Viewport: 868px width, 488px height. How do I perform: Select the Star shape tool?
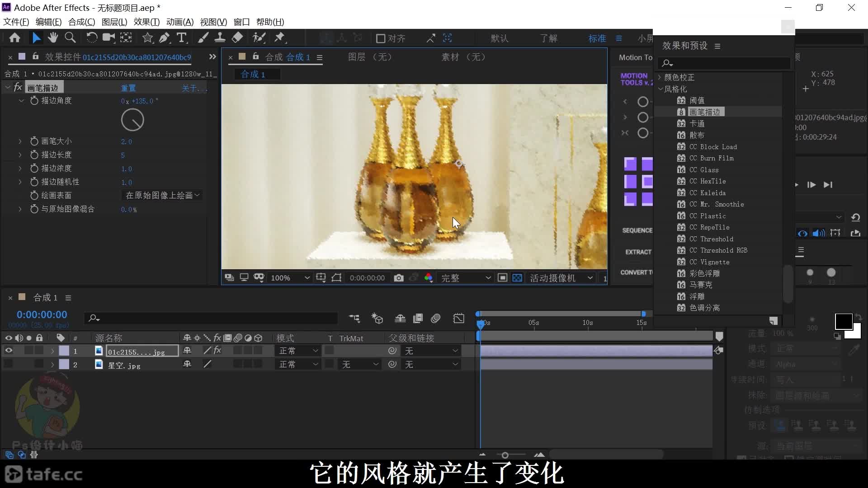click(x=147, y=38)
